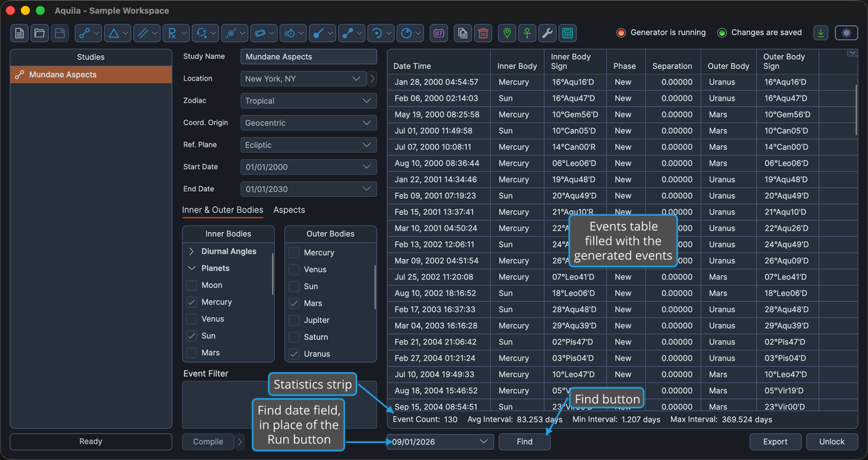Screen dimensions: 868x460
Task: Check the Jupiter outer body checkbox
Action: coord(294,320)
